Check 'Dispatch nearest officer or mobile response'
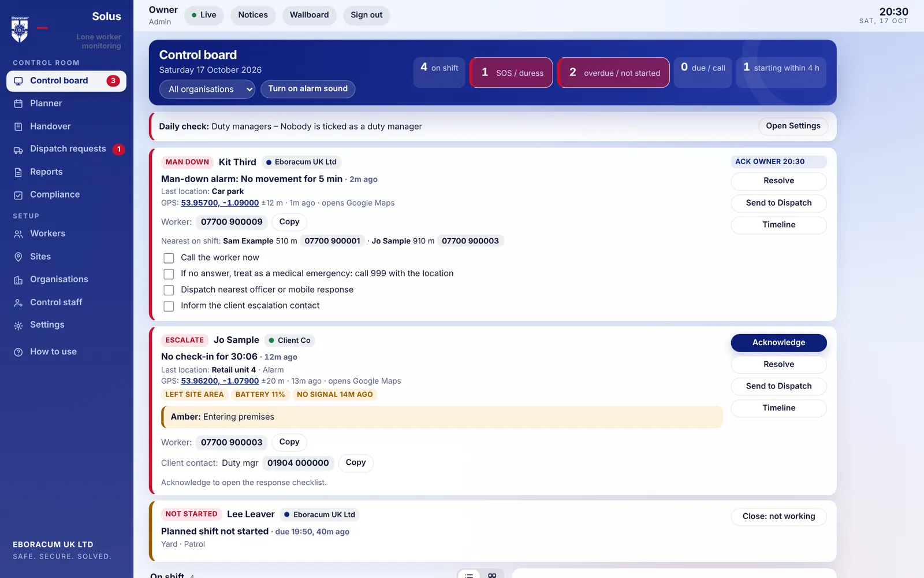Screen dimensions: 924x578 169,290
